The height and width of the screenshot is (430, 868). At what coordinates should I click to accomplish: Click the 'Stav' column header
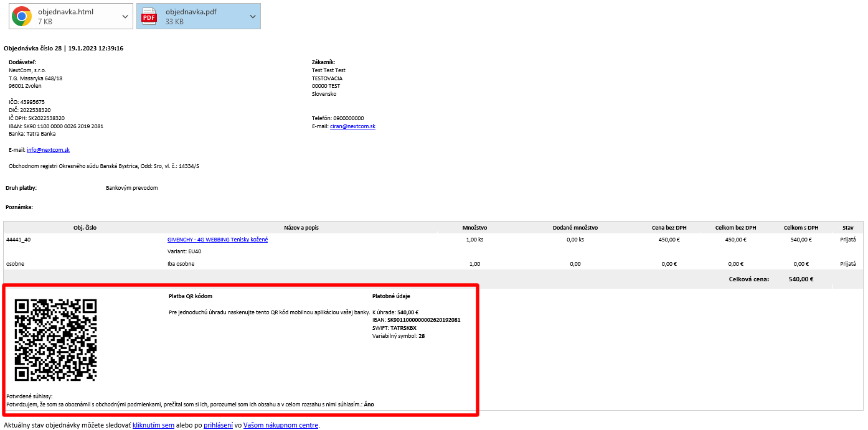pyautogui.click(x=848, y=228)
